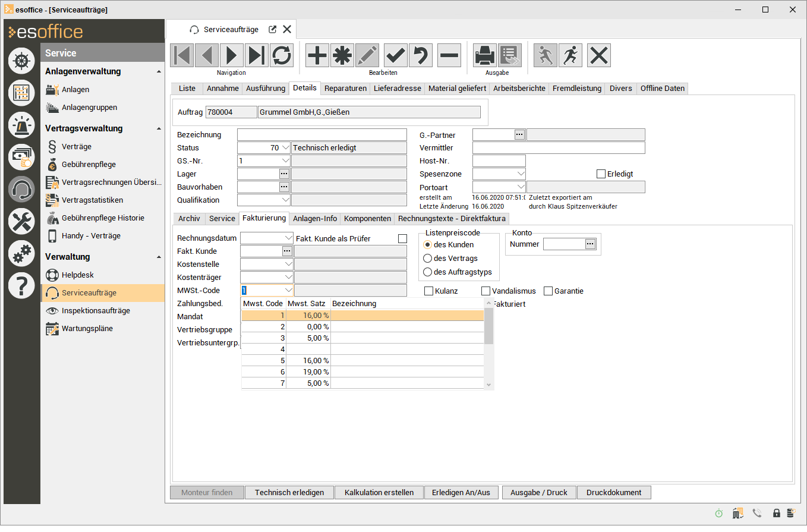Screen dimensions: 807x532
Task: Open the Kostenstelle dropdown
Action: tap(289, 264)
